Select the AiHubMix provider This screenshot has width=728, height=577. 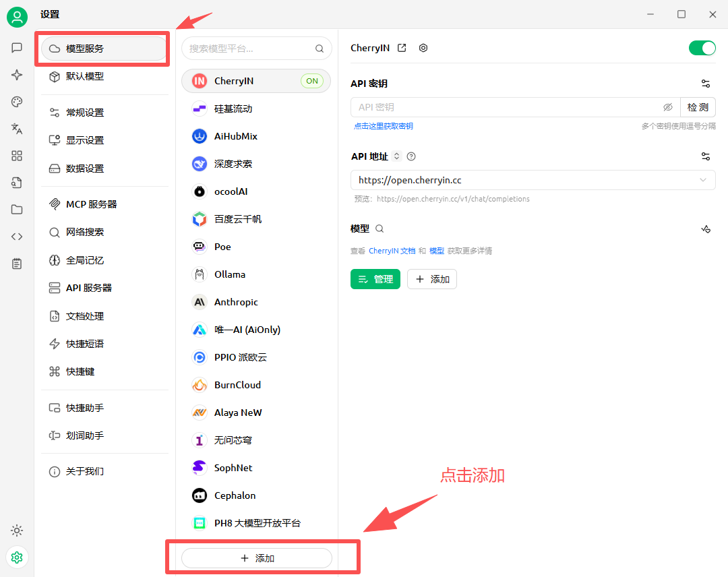click(256, 136)
